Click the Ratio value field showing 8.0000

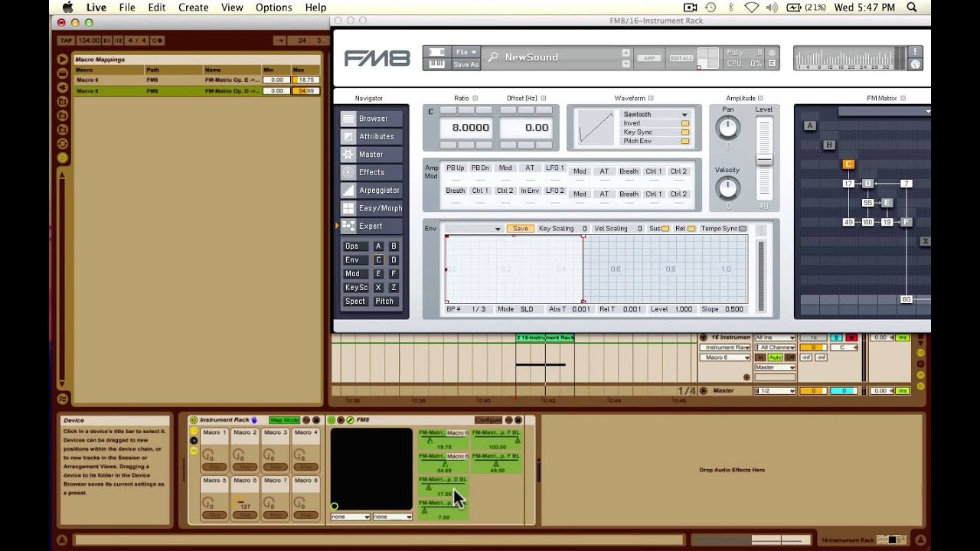click(466, 128)
